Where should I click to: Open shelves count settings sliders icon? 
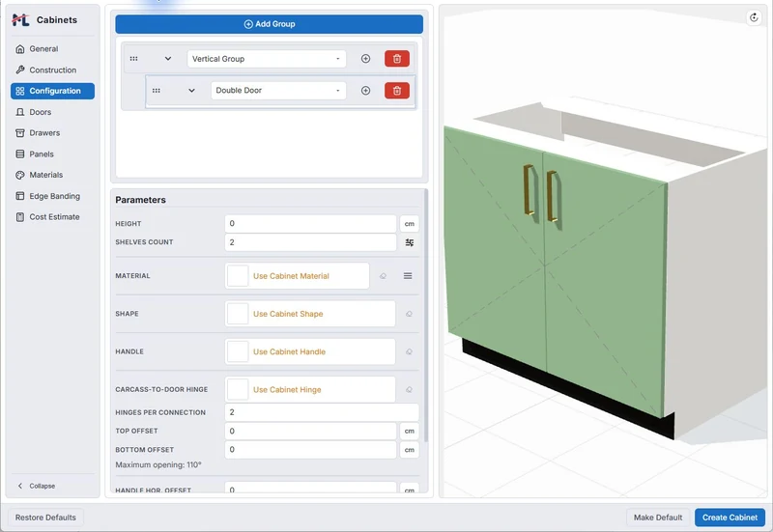coord(409,242)
